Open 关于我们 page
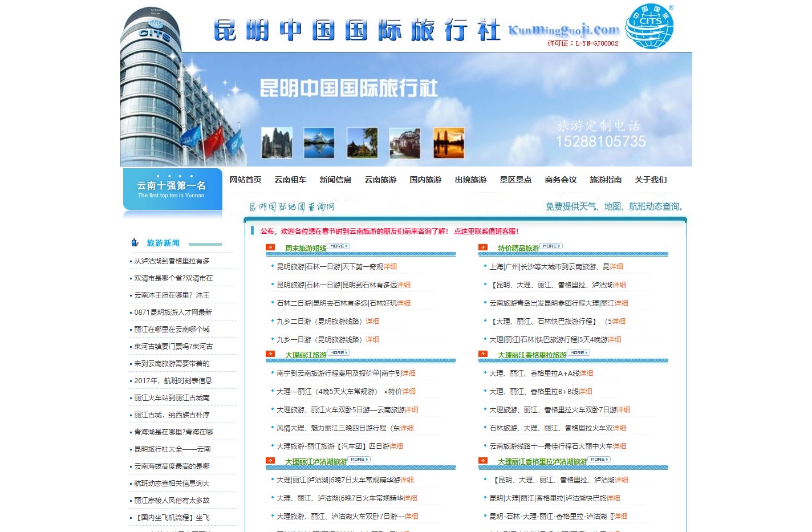The image size is (812, 532). pyautogui.click(x=651, y=180)
